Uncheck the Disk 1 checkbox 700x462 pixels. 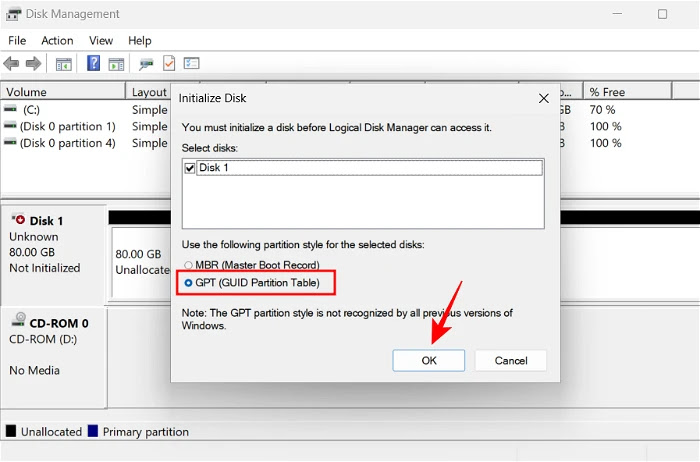click(190, 168)
